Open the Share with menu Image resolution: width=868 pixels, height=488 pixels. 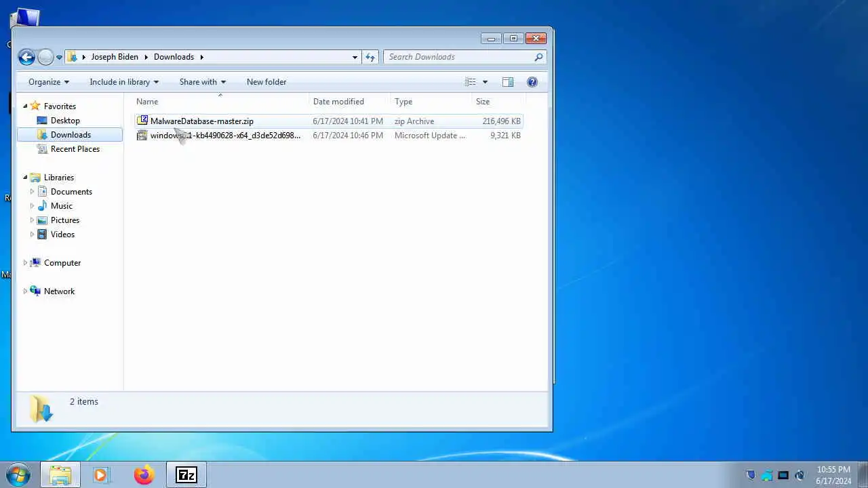pos(203,82)
